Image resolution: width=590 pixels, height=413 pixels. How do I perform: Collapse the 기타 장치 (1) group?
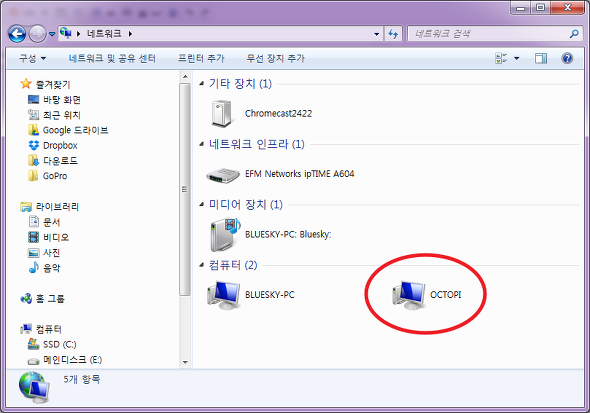pyautogui.click(x=202, y=84)
